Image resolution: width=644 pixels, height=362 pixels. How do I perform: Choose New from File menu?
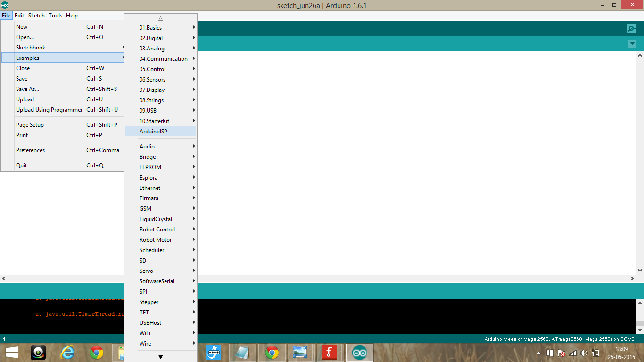(x=62, y=27)
